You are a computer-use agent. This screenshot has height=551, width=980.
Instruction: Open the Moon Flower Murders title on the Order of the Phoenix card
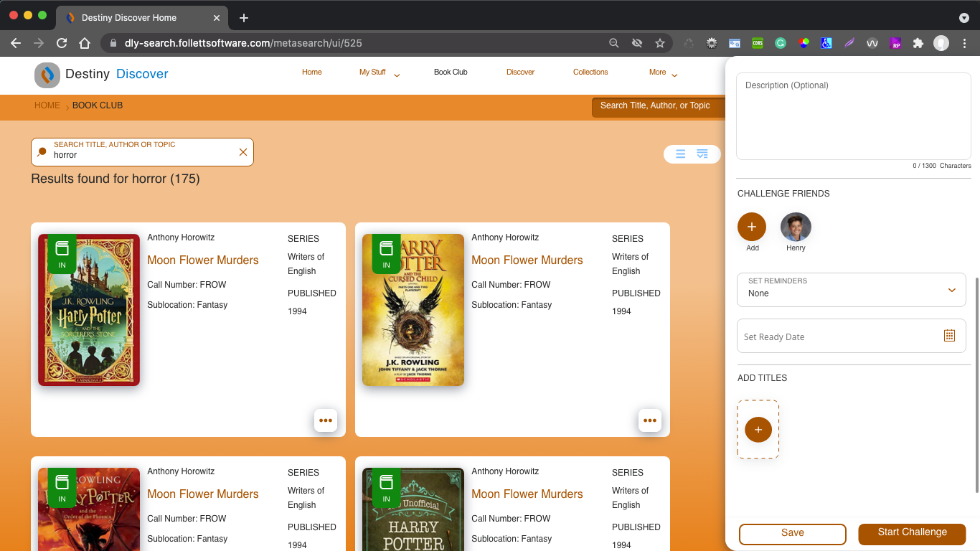click(x=203, y=494)
